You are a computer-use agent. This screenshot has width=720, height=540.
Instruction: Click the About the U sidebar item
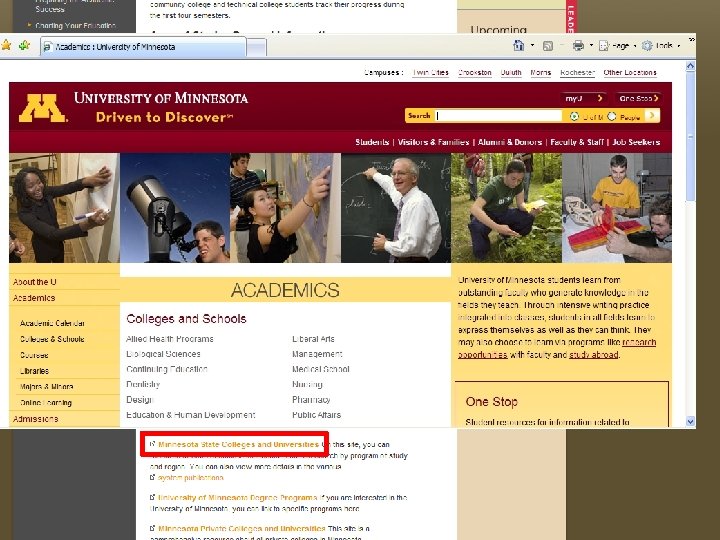coord(35,282)
